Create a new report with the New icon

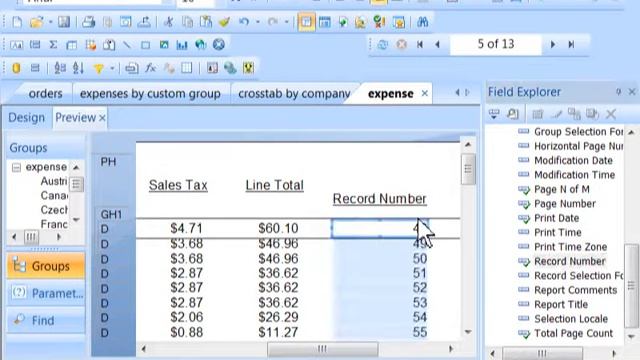tap(17, 22)
